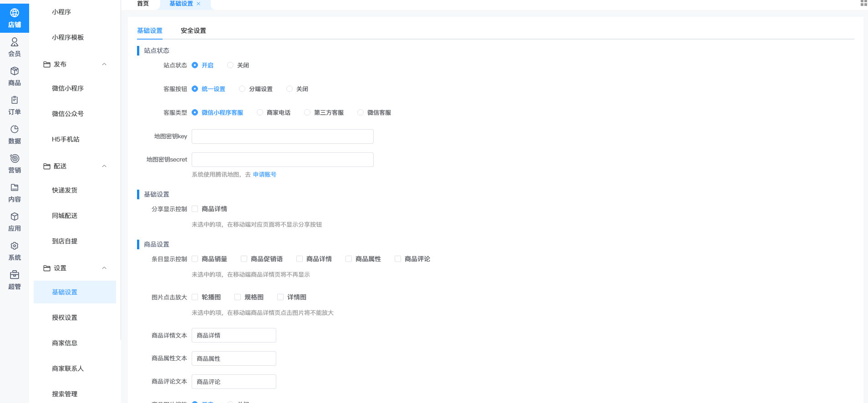This screenshot has width=868, height=403.
Task: Open the 营销 marketing section
Action: (x=15, y=164)
